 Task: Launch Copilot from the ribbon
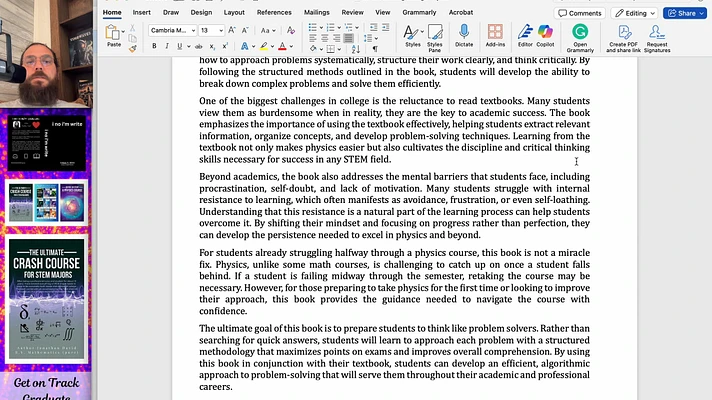545,36
